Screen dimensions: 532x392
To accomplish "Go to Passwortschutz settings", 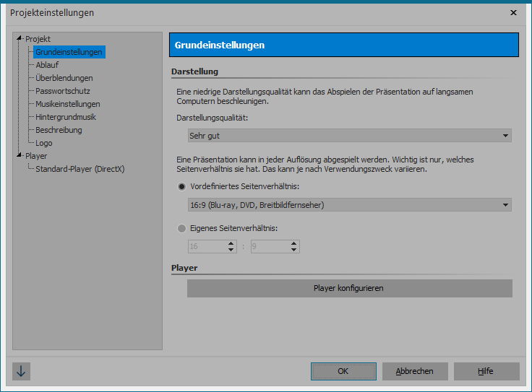I will 63,91.
